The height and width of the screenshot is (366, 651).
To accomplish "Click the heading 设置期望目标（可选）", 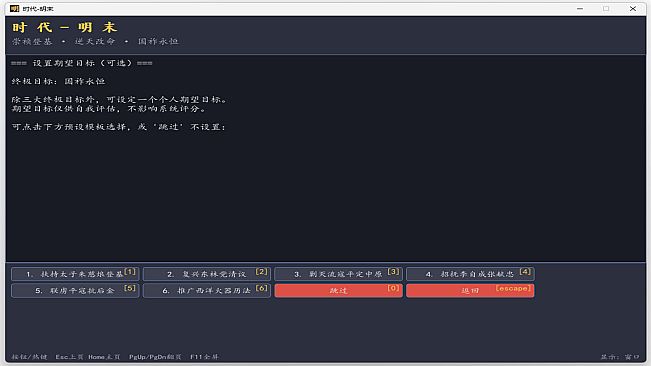I will point(82,63).
